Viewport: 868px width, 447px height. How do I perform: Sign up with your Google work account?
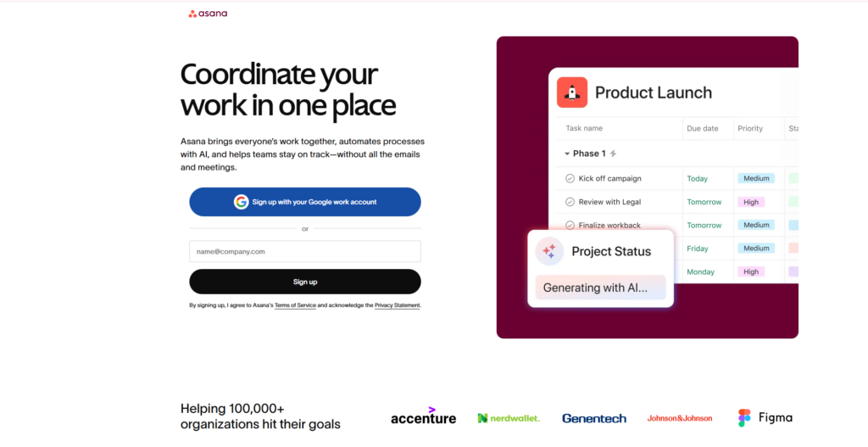(305, 202)
